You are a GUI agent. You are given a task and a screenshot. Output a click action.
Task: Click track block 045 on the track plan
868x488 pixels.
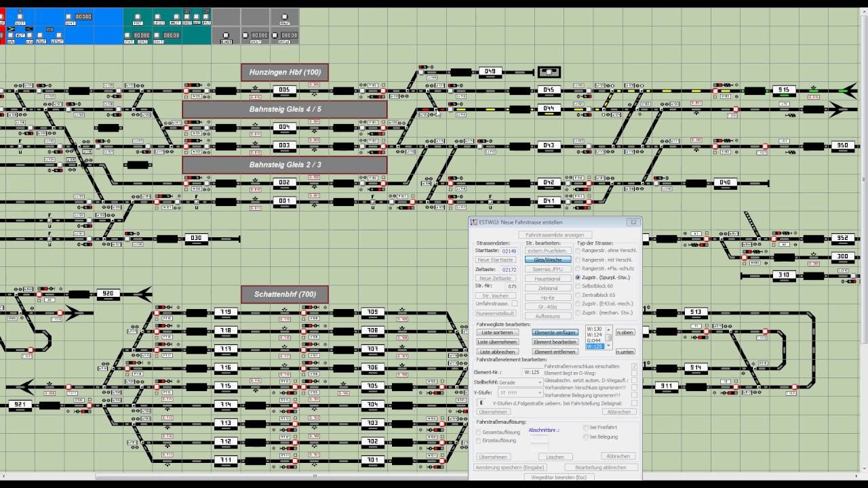pyautogui.click(x=549, y=90)
